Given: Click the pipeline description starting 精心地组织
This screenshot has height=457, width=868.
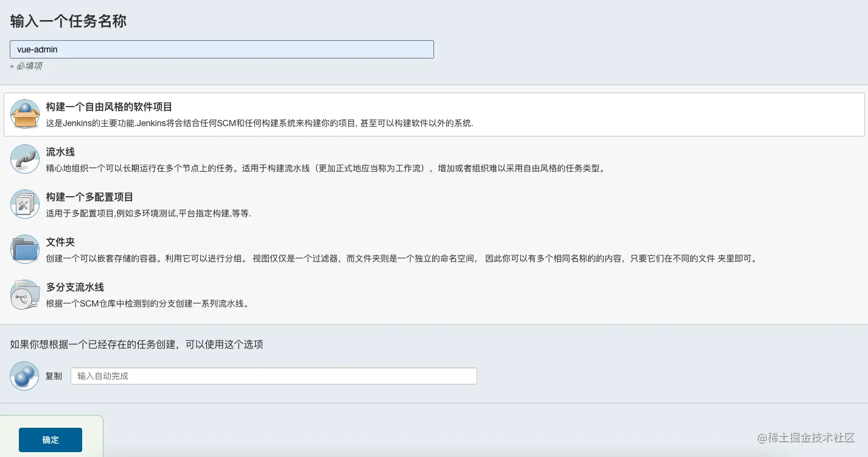Looking at the screenshot, I should point(327,168).
